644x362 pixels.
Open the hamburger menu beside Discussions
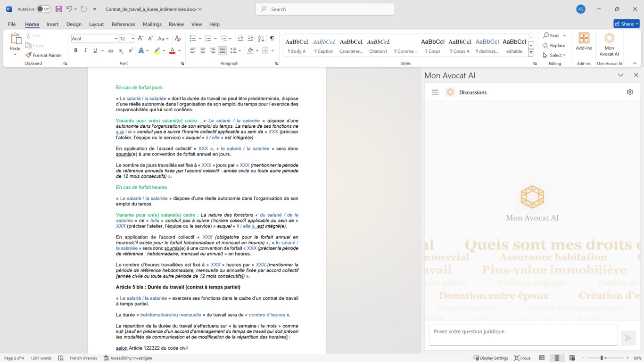point(435,92)
